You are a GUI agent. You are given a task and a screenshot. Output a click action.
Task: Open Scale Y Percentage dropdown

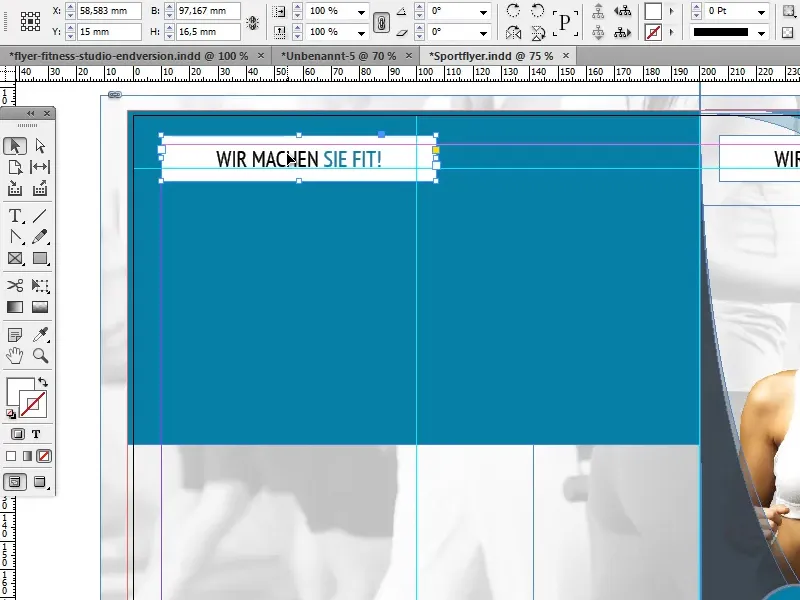point(361,33)
